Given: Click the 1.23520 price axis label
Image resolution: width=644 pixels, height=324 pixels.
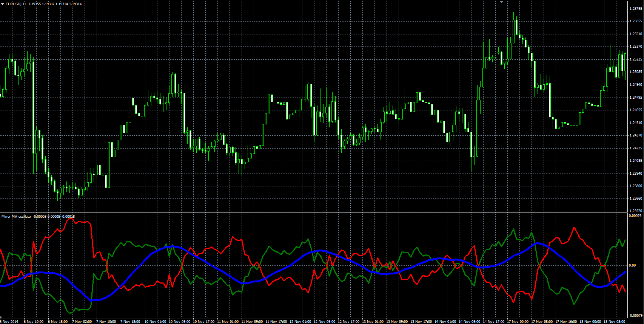Looking at the screenshot, I should click(636, 211).
